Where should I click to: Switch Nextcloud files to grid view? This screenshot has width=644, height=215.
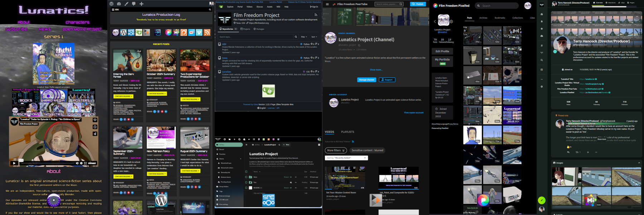[319, 145]
